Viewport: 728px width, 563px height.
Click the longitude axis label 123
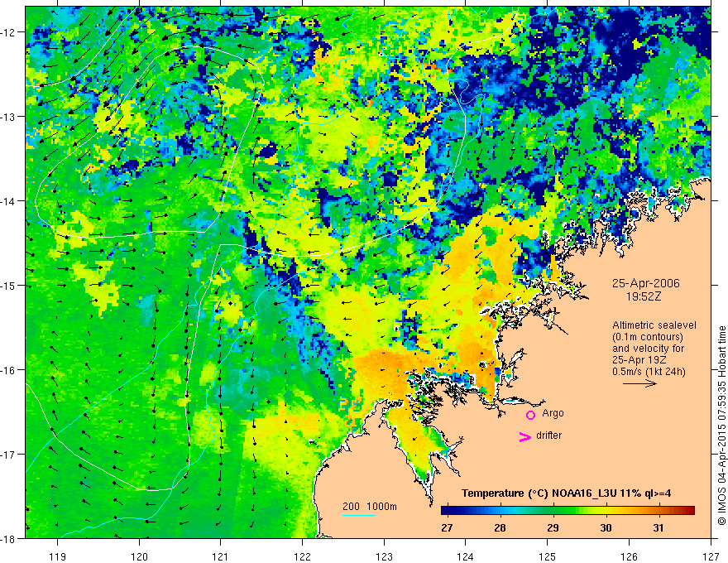[384, 556]
